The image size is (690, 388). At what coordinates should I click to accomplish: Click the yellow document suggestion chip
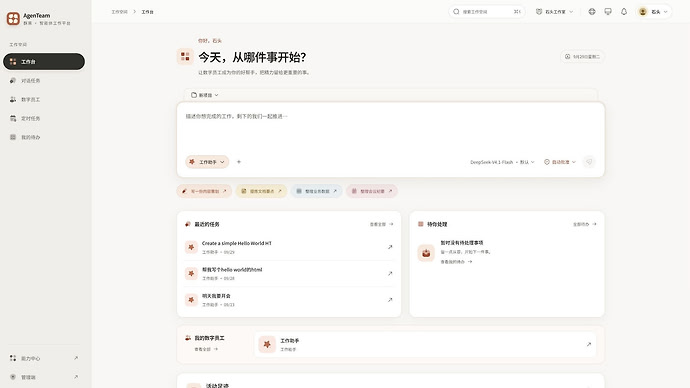pyautogui.click(x=261, y=191)
